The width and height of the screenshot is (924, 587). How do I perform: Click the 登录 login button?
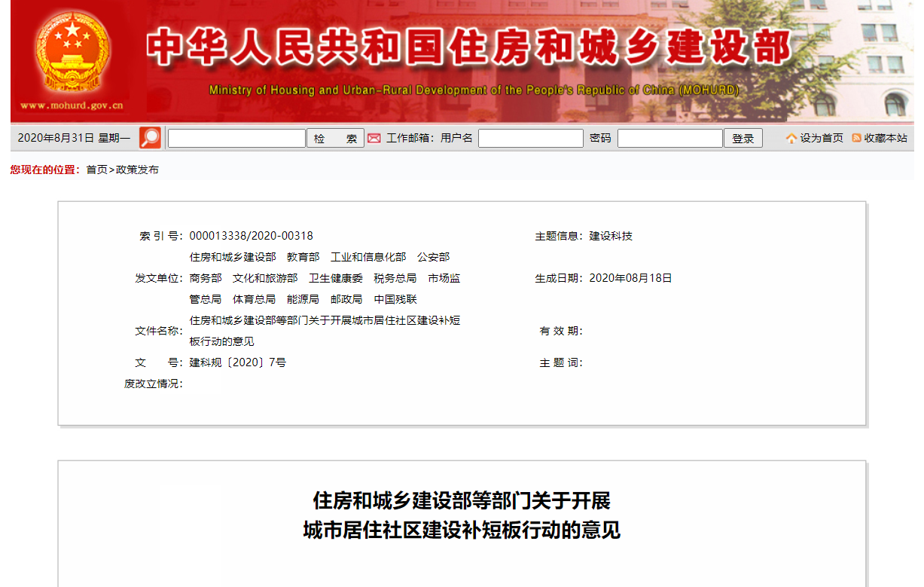743,139
